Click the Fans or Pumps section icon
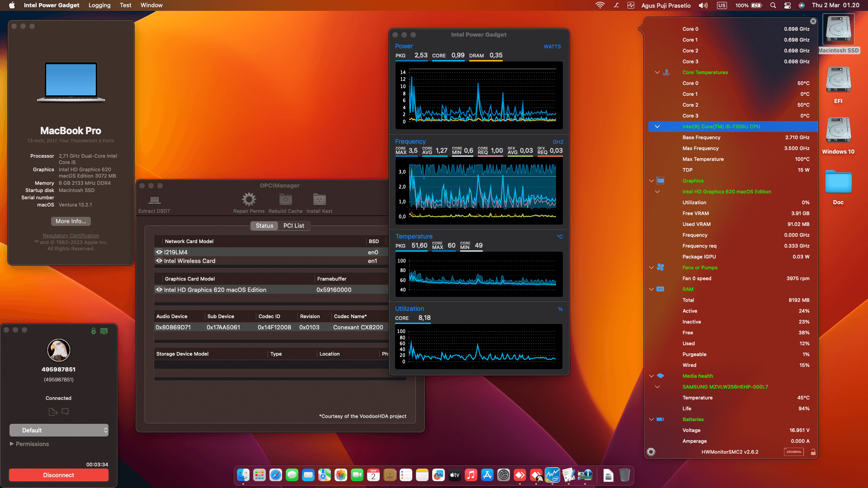Viewport: 868px width, 488px height. (x=660, y=267)
